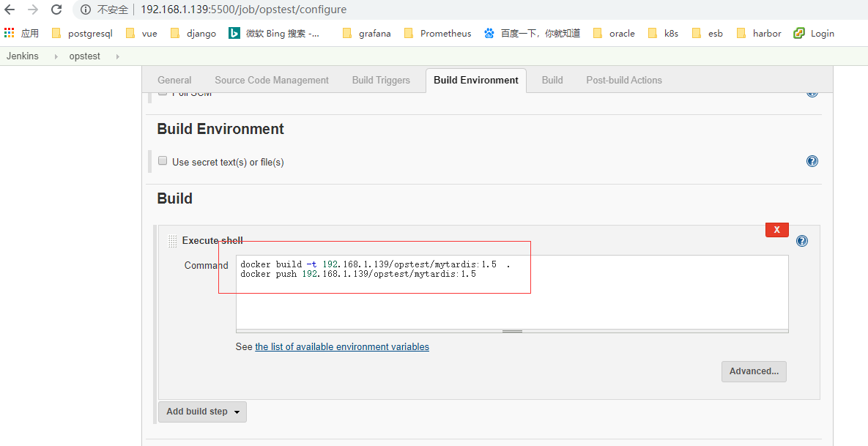Open the django bookmark folder
Viewport: 868px width, 446px height.
click(x=193, y=33)
